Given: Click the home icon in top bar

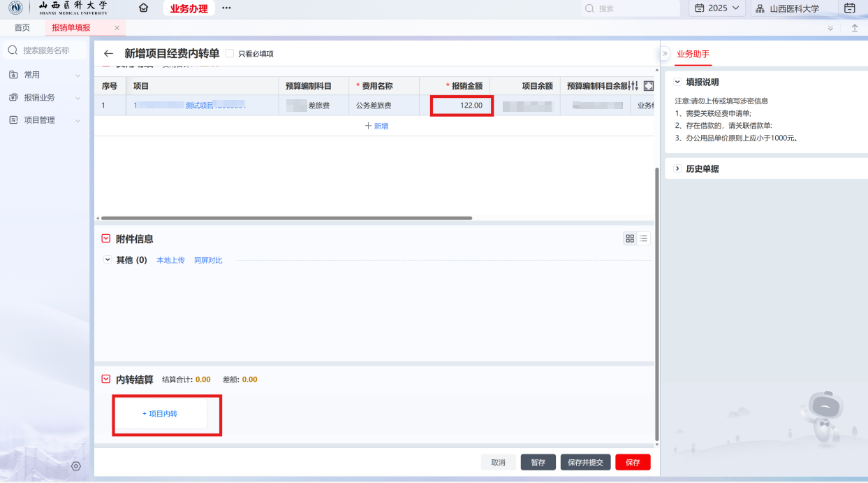Looking at the screenshot, I should (x=143, y=8).
